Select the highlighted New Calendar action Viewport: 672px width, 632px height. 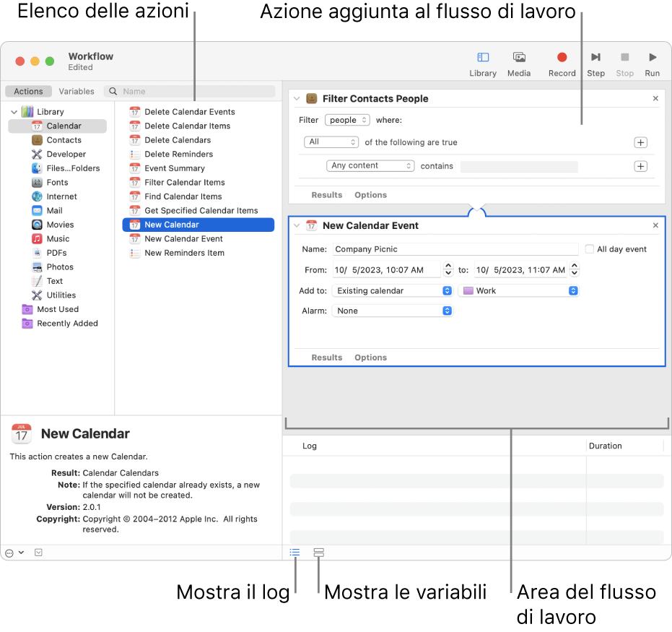tap(198, 225)
